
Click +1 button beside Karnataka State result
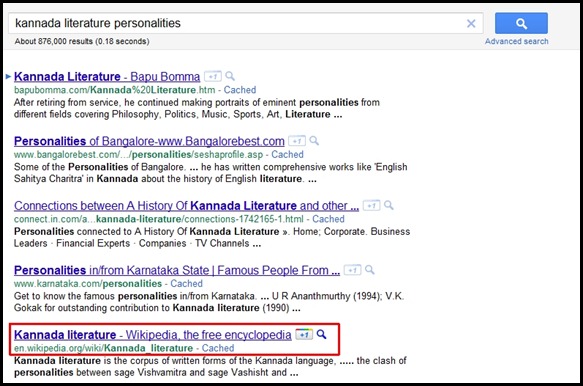coord(352,270)
